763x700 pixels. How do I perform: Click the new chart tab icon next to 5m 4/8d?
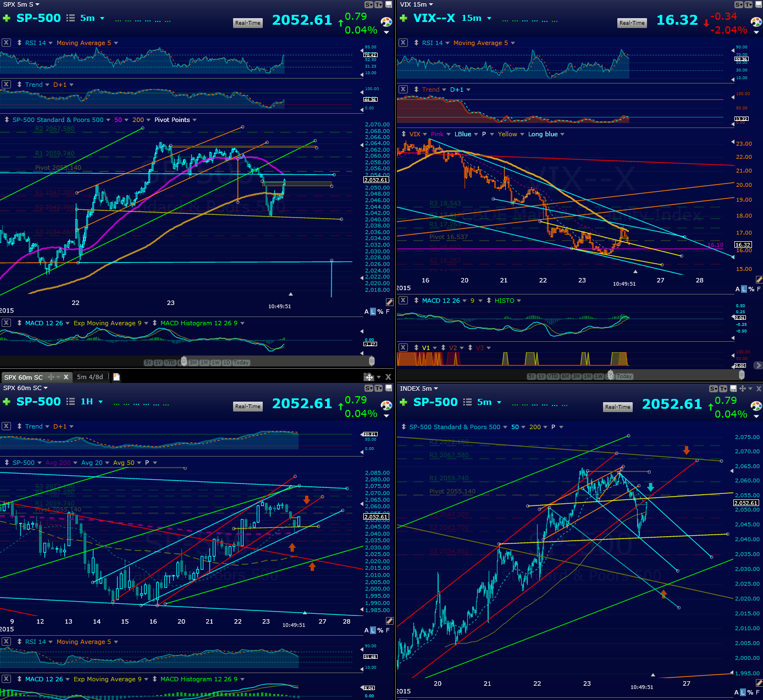pyautogui.click(x=117, y=377)
